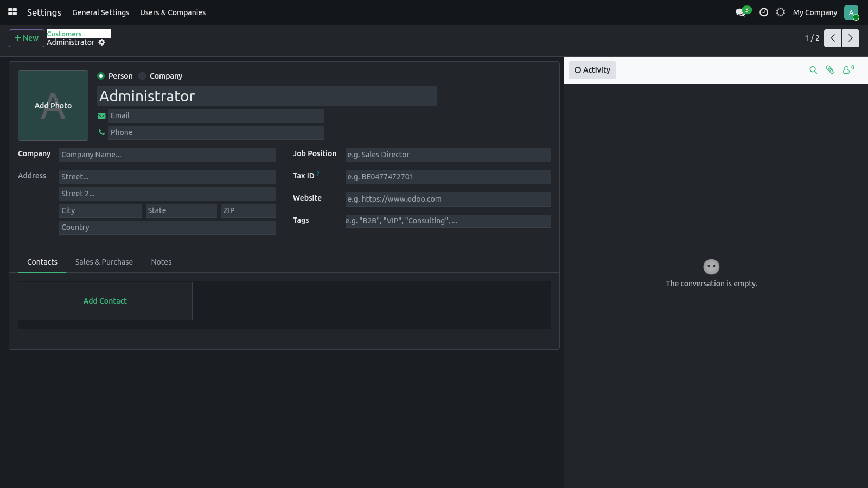This screenshot has width=868, height=488.
Task: Open the State dropdown field
Action: click(x=181, y=211)
